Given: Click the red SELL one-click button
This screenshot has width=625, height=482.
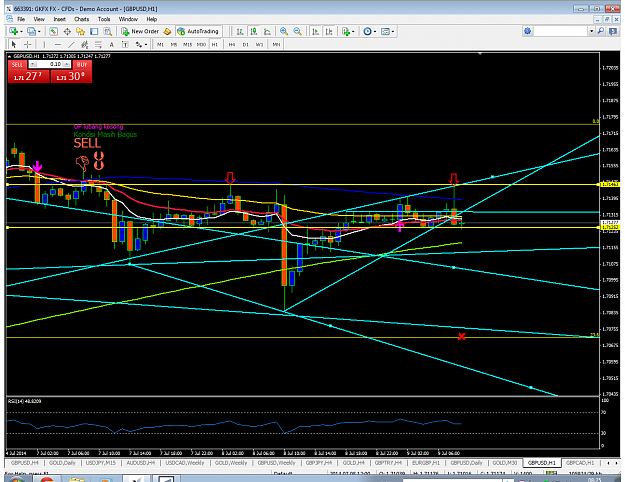Looking at the screenshot, I should point(28,76).
